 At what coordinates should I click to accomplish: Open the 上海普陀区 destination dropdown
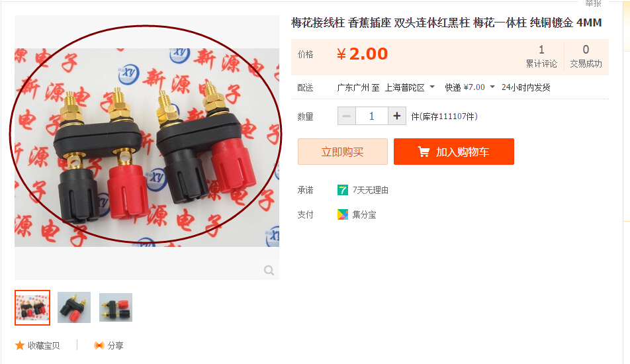(410, 87)
